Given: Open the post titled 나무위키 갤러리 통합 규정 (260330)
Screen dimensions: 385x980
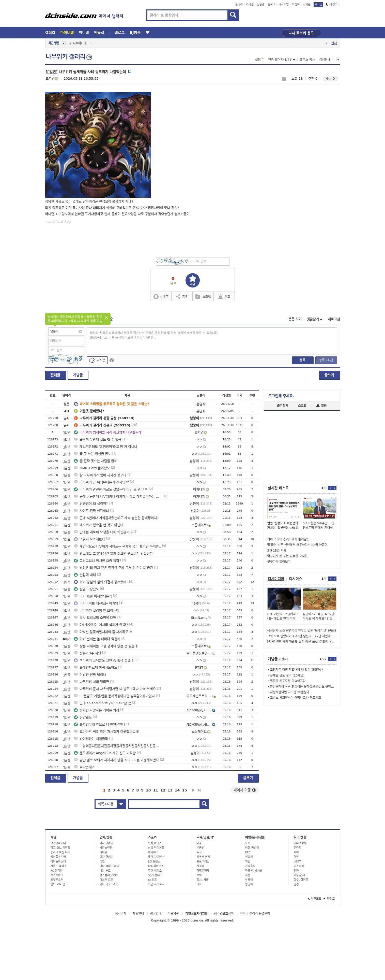Looking at the screenshot, I should pos(107,418).
